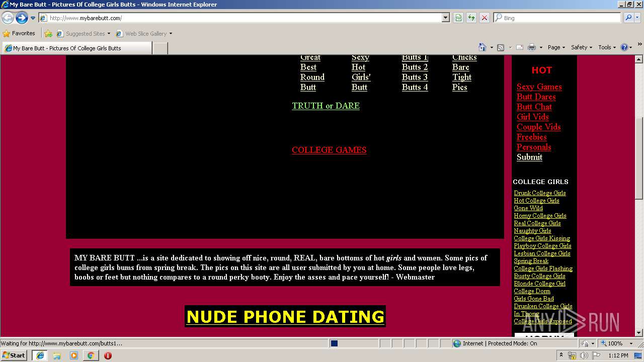644x362 pixels.
Task: Expand the Print options dropdown arrow
Action: click(x=541, y=47)
